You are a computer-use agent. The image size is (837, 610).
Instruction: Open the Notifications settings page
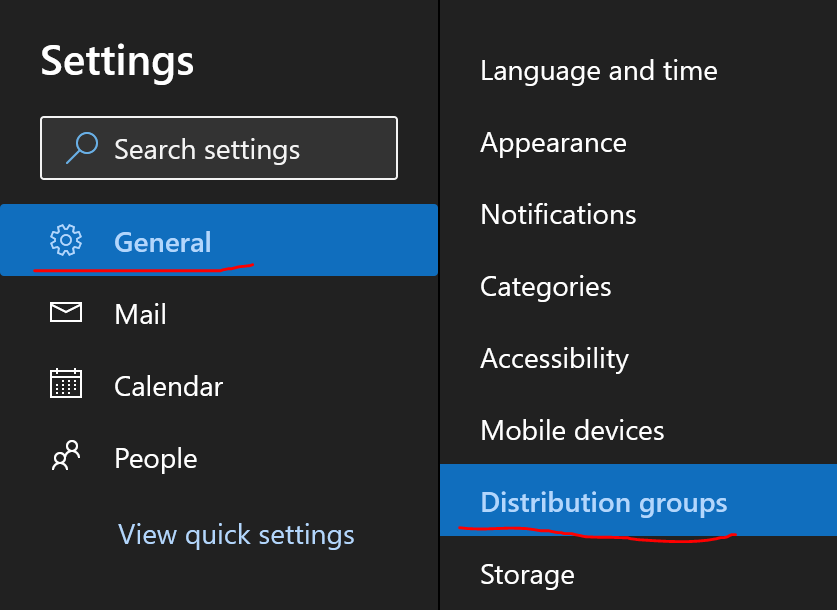[x=558, y=215]
